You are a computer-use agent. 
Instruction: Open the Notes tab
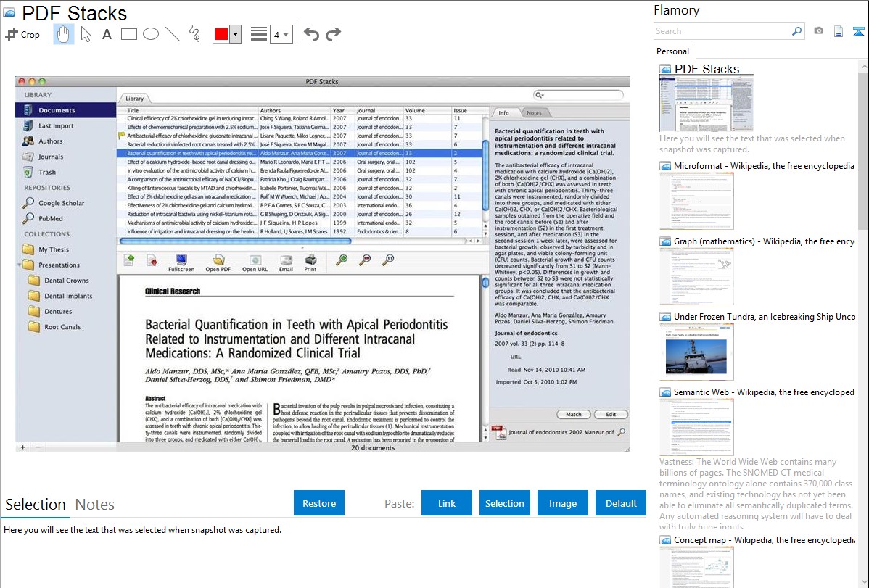coord(95,505)
